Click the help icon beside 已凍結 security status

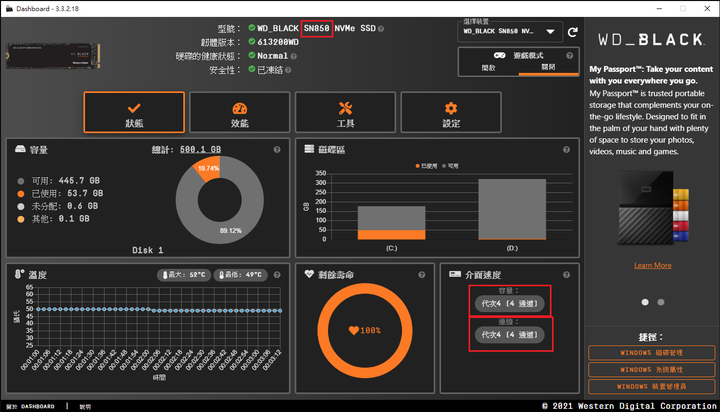(x=288, y=70)
